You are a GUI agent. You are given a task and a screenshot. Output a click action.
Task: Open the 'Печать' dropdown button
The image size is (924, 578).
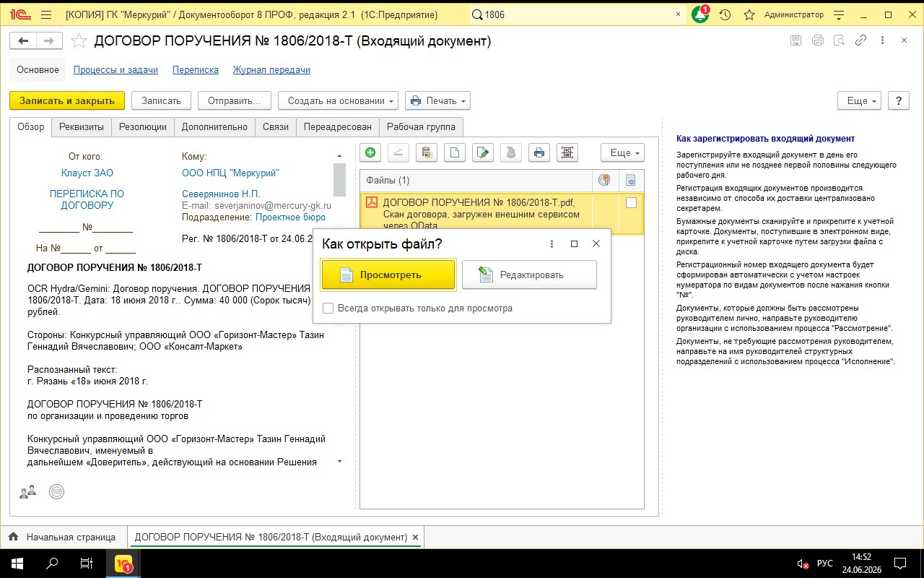[437, 100]
